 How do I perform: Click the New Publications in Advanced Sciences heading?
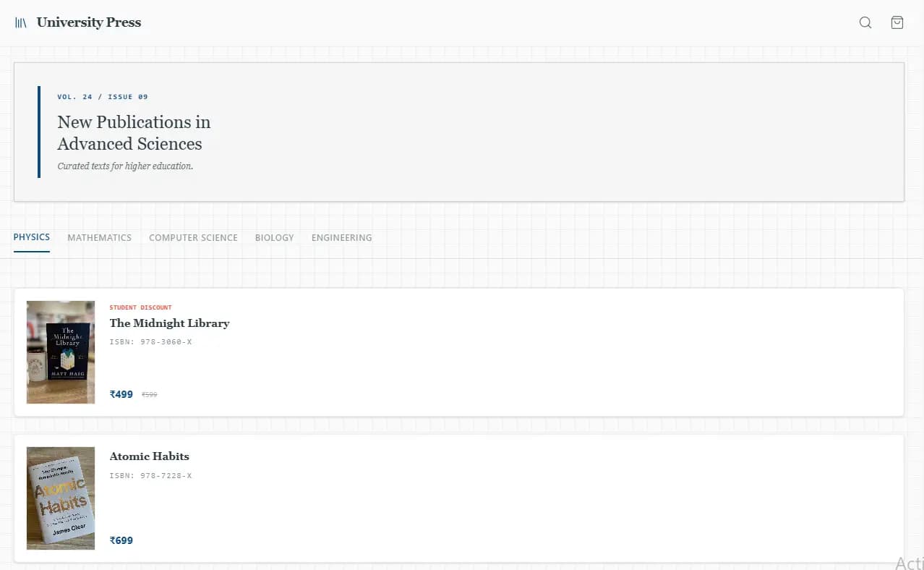pyautogui.click(x=134, y=132)
